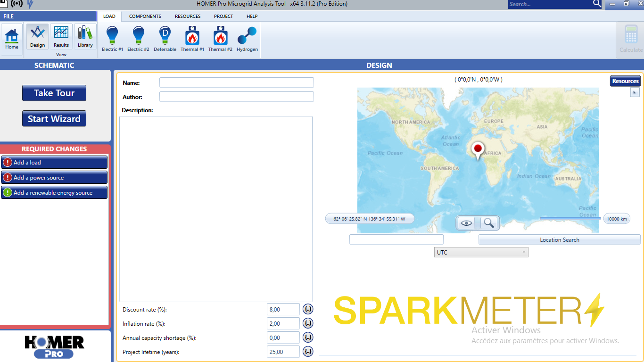
Task: Click the Description text area
Action: (x=216, y=209)
